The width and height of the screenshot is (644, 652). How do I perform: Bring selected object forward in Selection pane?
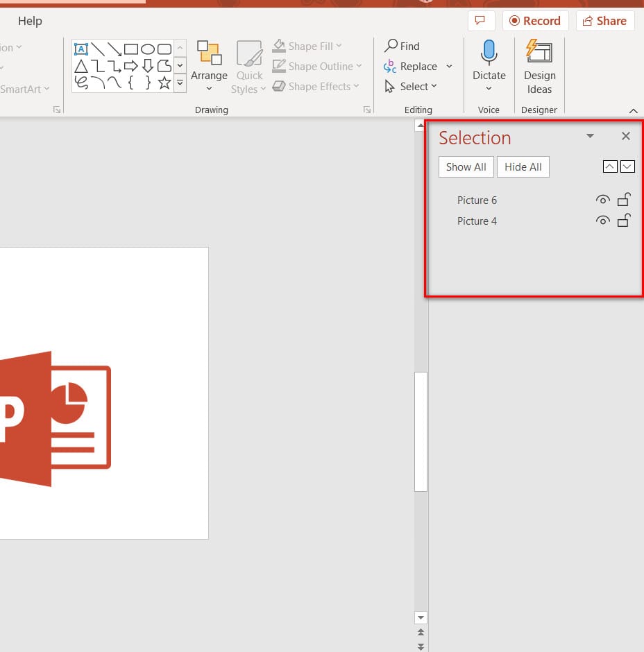point(610,166)
